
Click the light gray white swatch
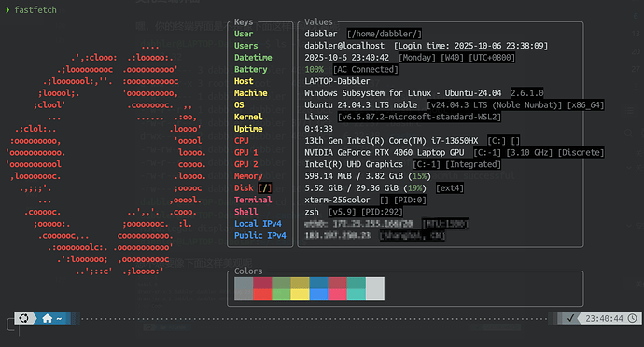pyautogui.click(x=375, y=288)
